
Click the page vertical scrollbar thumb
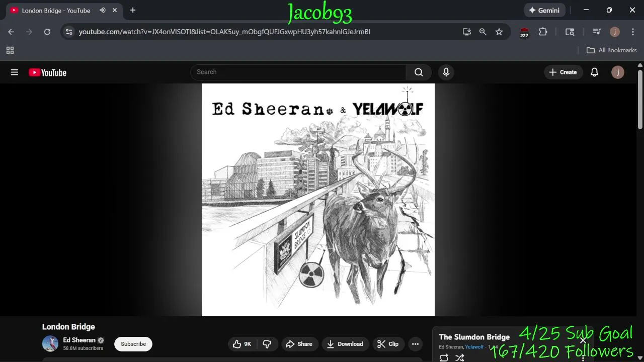640,100
